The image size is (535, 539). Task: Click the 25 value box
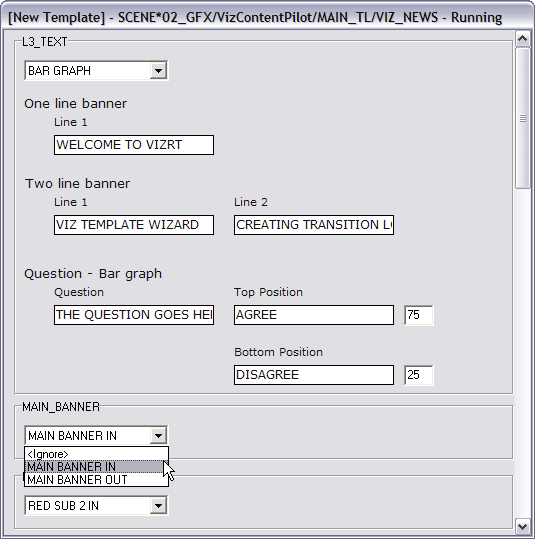pyautogui.click(x=419, y=375)
